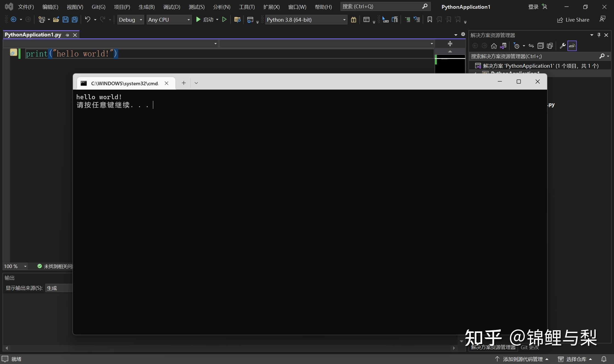Expand the Python 3.8 (64-bit) environment dropdown
This screenshot has height=364, width=614.
[x=344, y=19]
